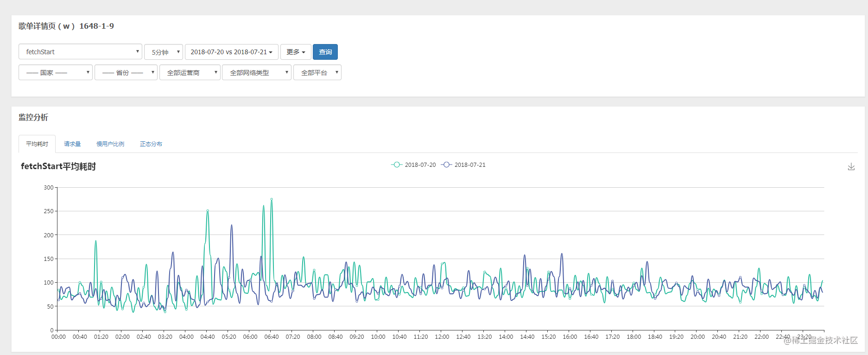Open the fetchStart metric dropdown
The height and width of the screenshot is (355, 868).
coord(80,51)
